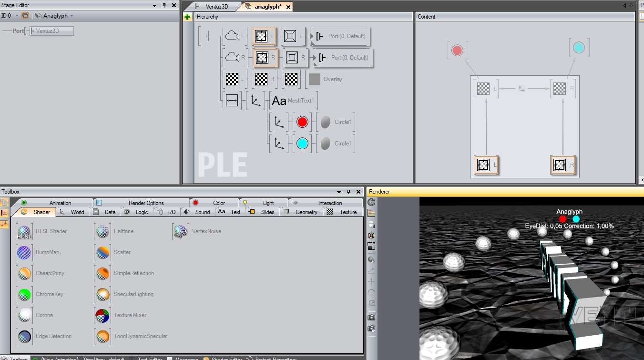Pick the ChromaKey shader icon
This screenshot has height=360, width=644.
(x=24, y=294)
